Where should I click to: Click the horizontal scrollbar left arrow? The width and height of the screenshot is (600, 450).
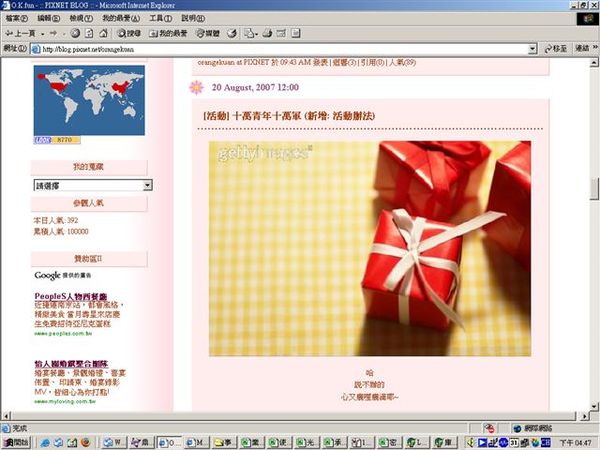coord(6,416)
